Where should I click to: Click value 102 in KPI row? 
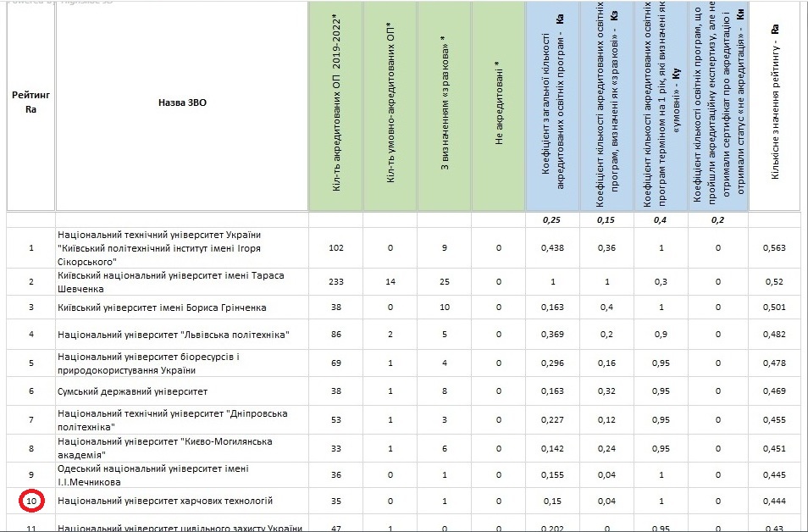[x=336, y=247]
